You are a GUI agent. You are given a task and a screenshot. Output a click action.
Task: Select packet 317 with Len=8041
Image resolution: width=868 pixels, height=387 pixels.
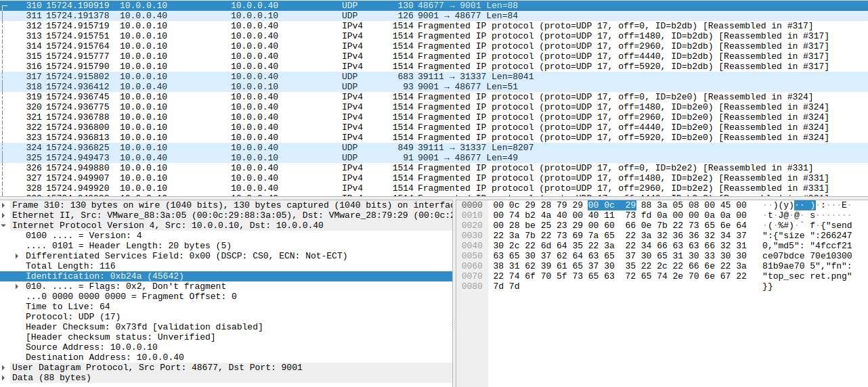coord(271,76)
